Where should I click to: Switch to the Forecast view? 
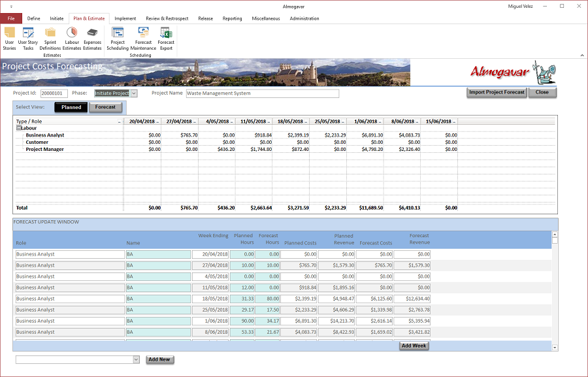105,107
